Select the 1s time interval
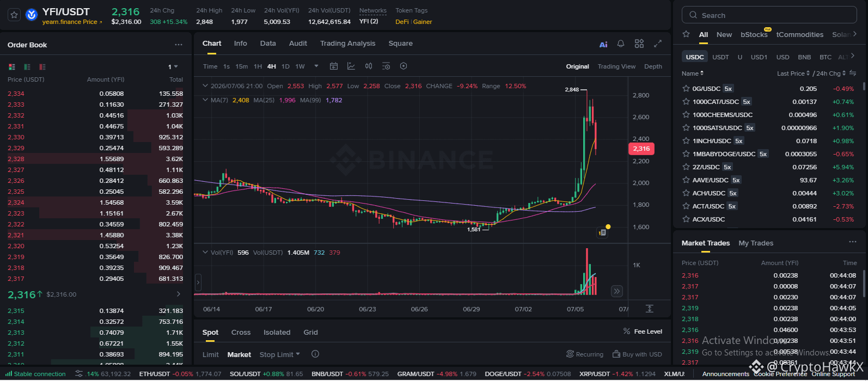 (x=227, y=66)
